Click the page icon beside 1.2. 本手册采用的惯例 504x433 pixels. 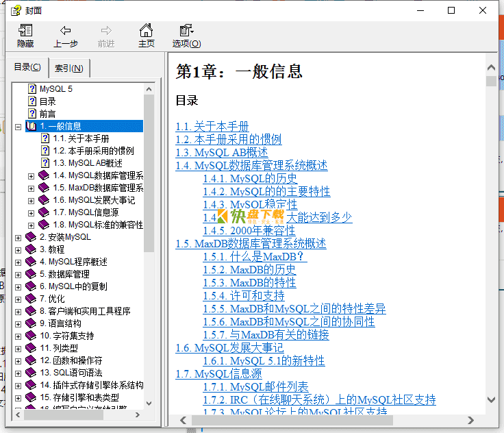(45, 151)
